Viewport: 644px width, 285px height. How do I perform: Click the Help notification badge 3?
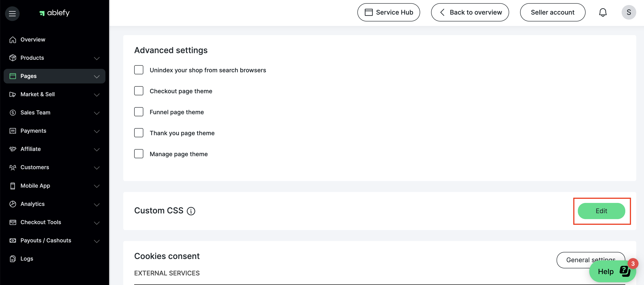tap(633, 264)
